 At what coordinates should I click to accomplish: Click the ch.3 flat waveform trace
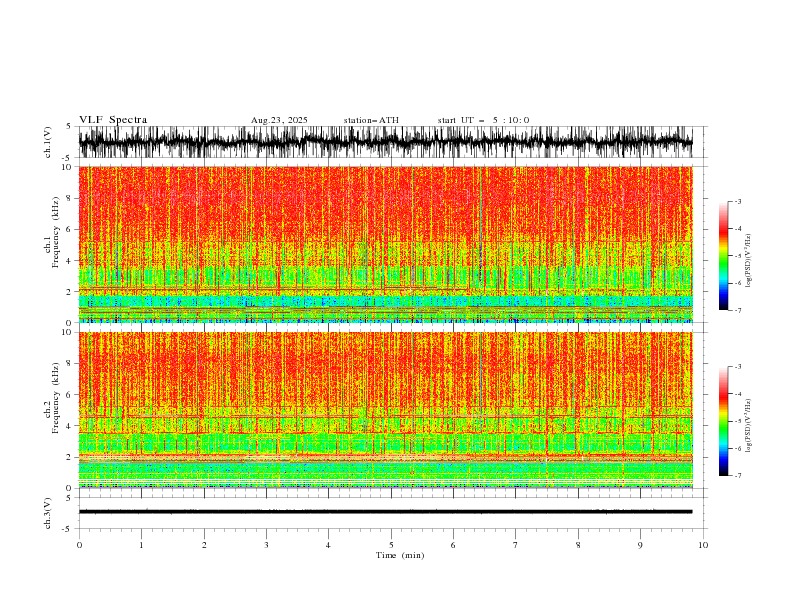pos(385,512)
